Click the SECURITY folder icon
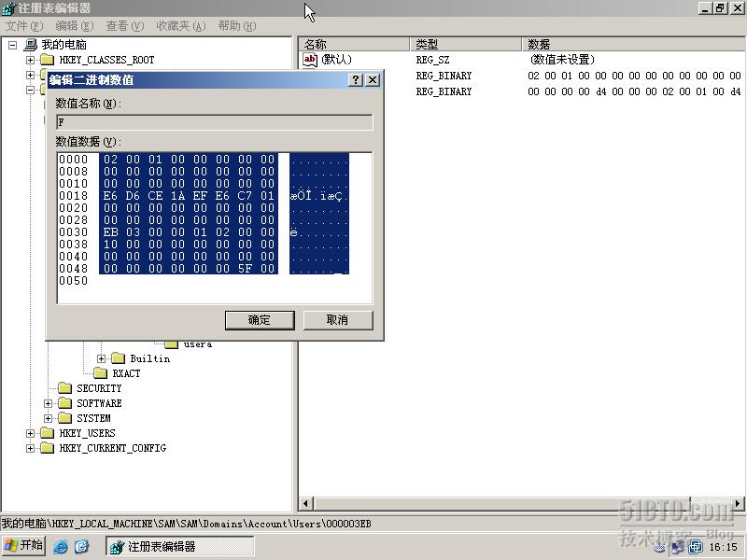Image resolution: width=747 pixels, height=560 pixels. [64, 388]
